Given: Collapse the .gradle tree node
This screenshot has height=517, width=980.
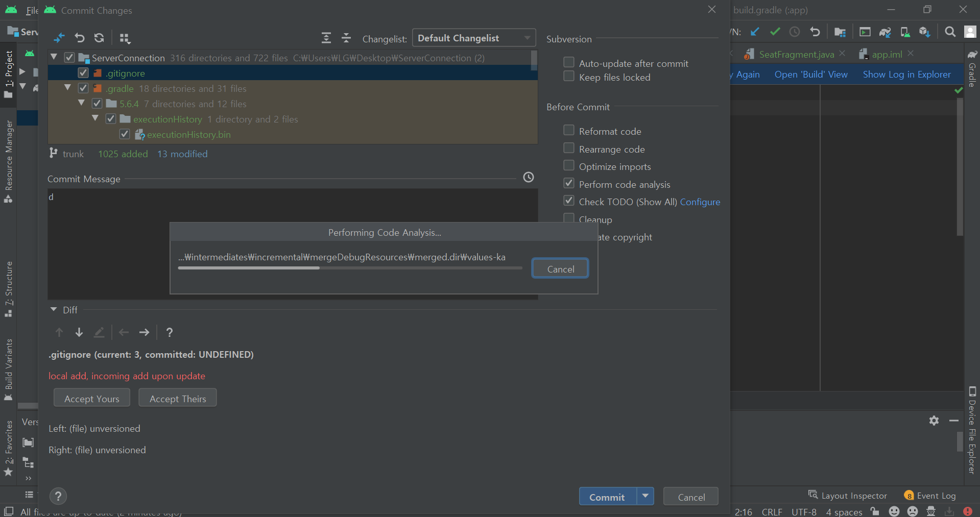Looking at the screenshot, I should [x=68, y=88].
